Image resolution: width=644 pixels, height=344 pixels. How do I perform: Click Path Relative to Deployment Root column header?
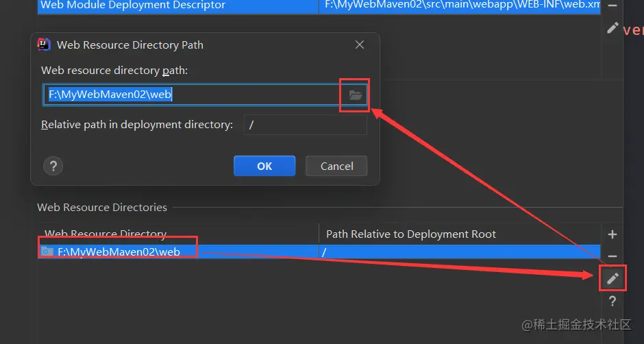[x=460, y=234]
